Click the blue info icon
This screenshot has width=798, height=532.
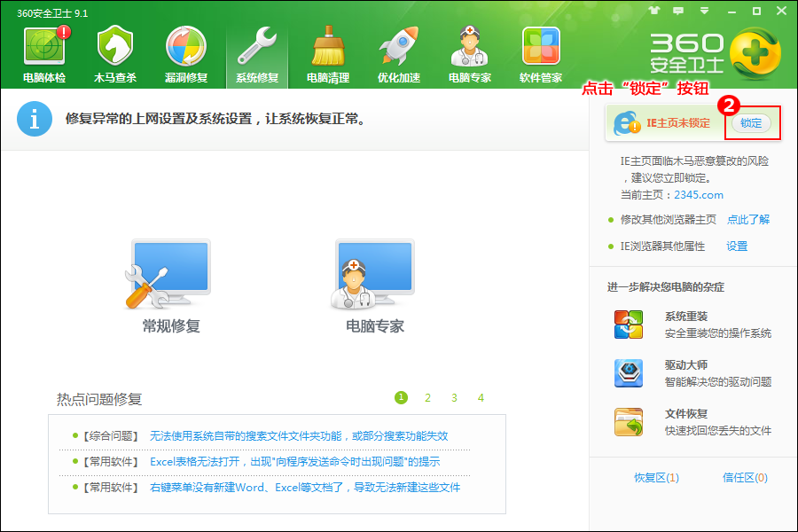[34, 119]
